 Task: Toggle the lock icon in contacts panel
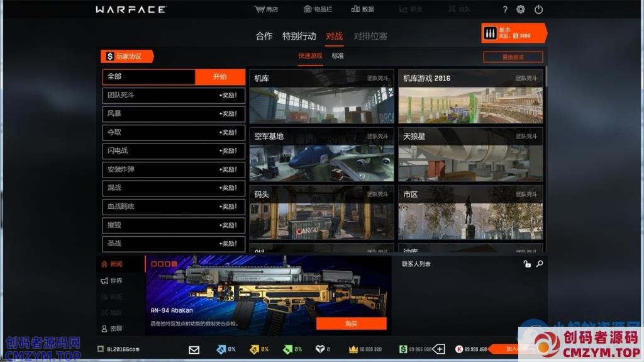527,264
